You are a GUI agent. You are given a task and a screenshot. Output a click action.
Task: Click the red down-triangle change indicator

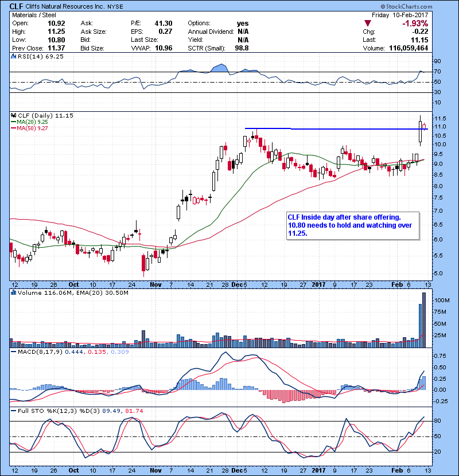pos(368,24)
